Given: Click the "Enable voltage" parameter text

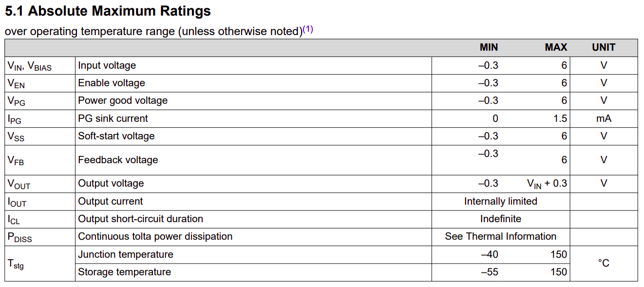Looking at the screenshot, I should click(112, 83).
